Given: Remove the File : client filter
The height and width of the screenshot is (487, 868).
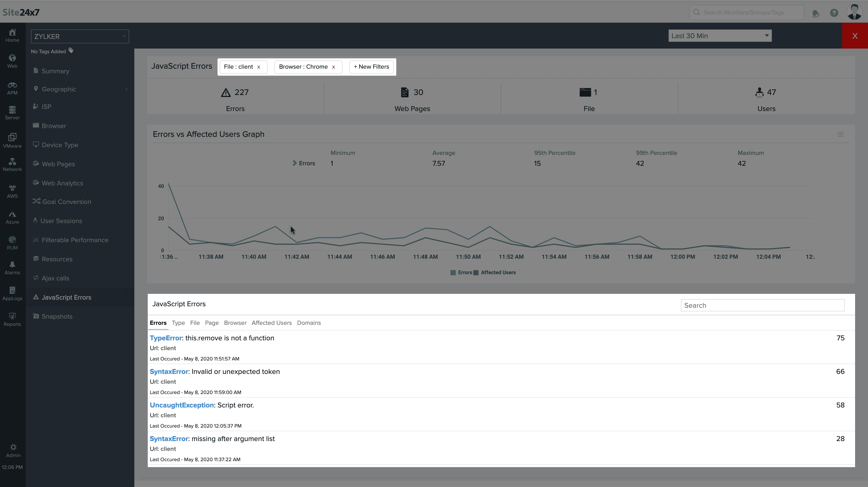Looking at the screenshot, I should point(258,67).
